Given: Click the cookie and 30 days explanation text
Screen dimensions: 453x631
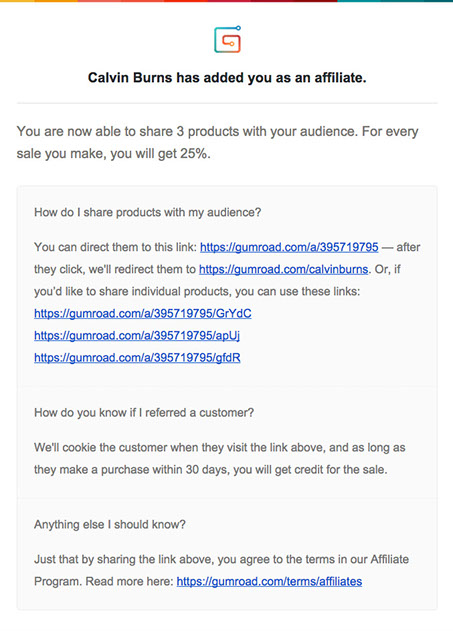Looking at the screenshot, I should tap(220, 458).
